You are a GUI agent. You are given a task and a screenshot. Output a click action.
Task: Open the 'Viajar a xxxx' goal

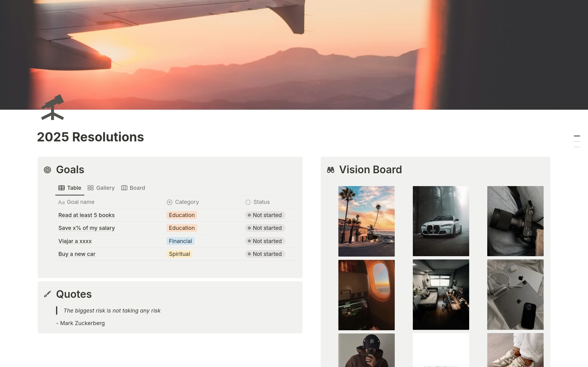point(75,241)
